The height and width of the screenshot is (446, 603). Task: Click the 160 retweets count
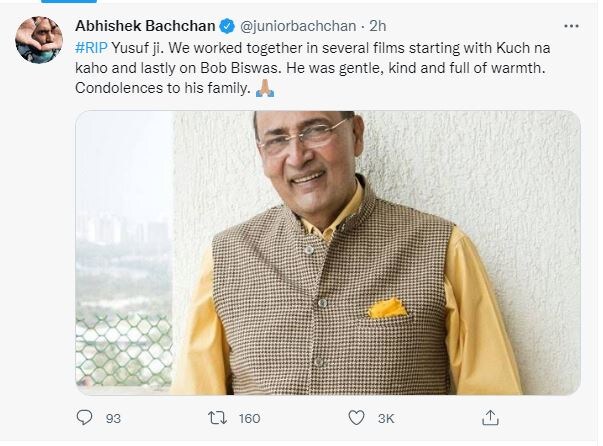tap(251, 416)
